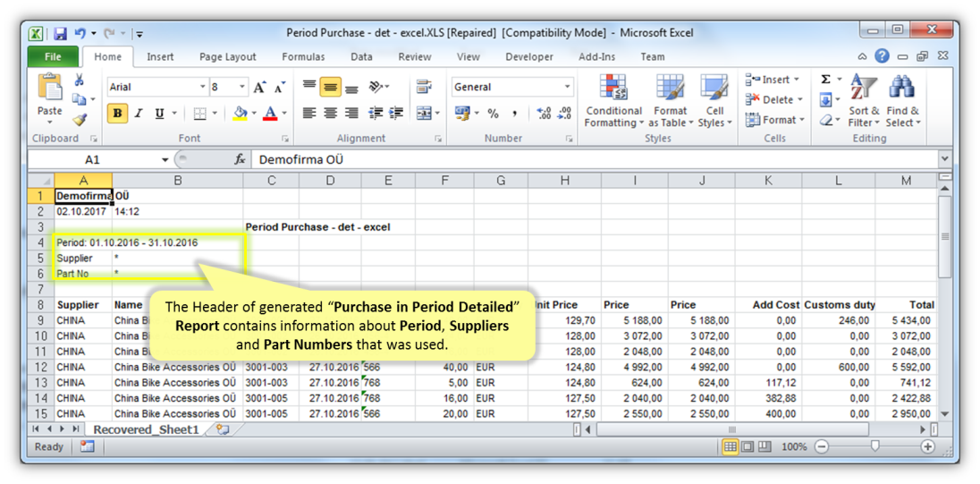
Task: Click Increase Decimal icon
Action: (544, 114)
